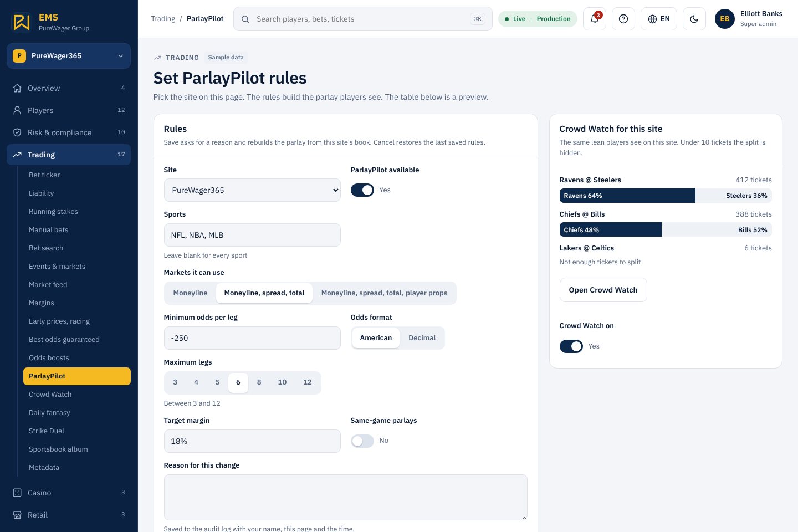Go to Crowd Watch sidebar item

[x=77, y=395]
